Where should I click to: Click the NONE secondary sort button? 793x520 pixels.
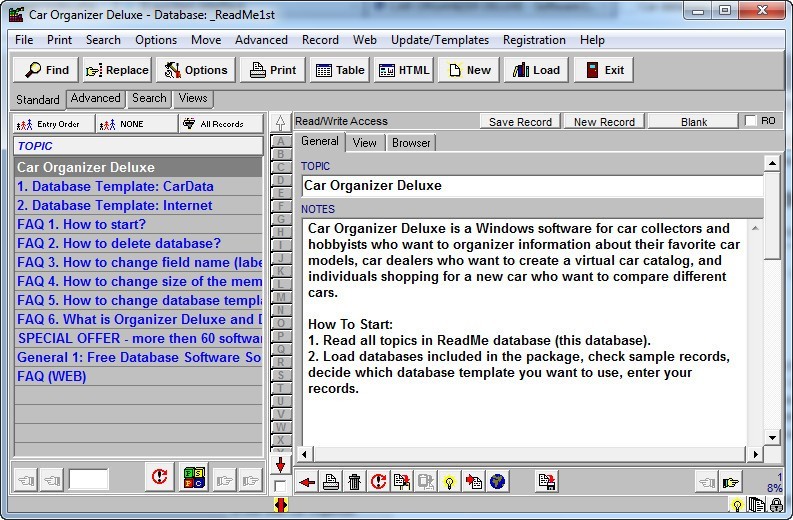(x=137, y=124)
